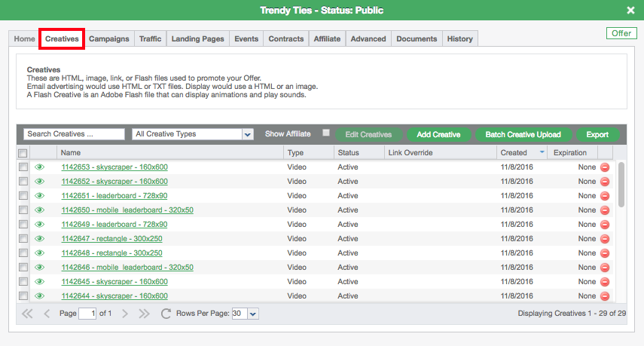Open the 1142650 mobile leaderboard 320x50 link
The height and width of the screenshot is (346, 644).
click(x=127, y=210)
